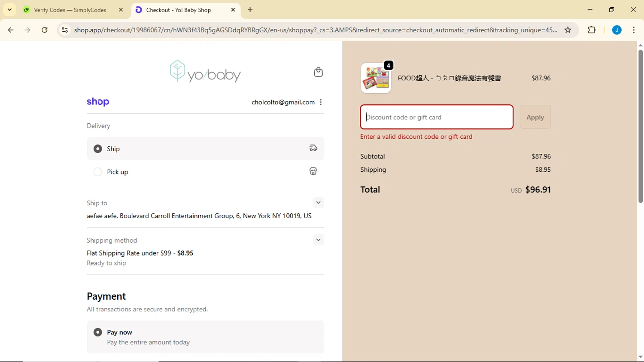Viewport: 644px width, 362px height.
Task: Reload the checkout page
Action: tap(45, 30)
